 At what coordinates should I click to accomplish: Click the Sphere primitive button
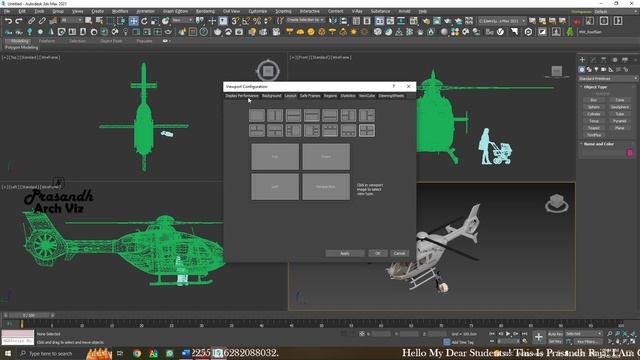click(594, 107)
